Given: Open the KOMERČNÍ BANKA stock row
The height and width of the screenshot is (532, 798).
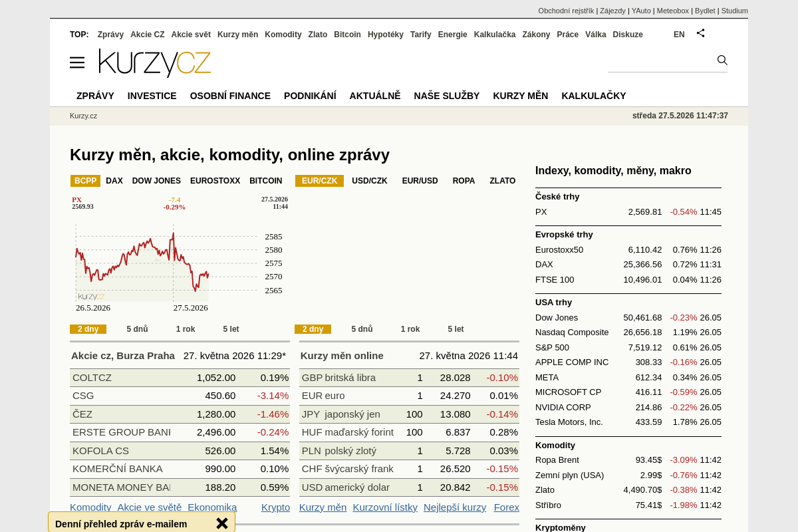Looking at the screenshot, I should (x=180, y=469).
